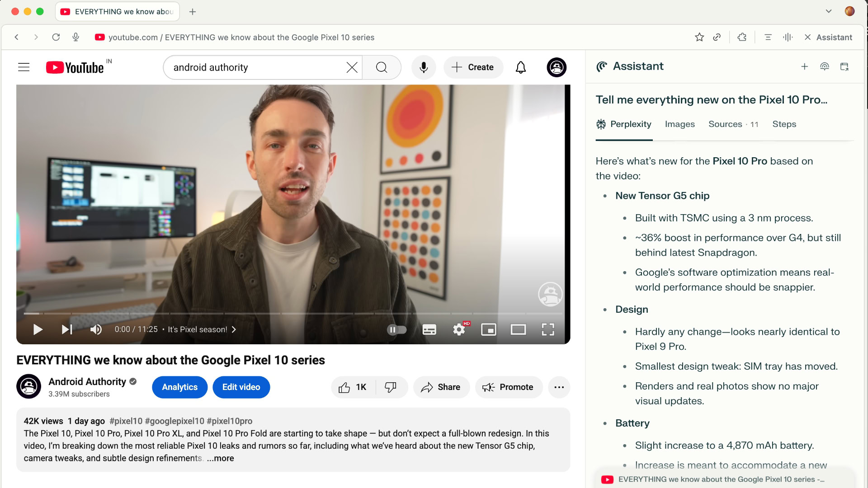Click the dislike thumbs-down button
This screenshot has width=868, height=488.
tap(391, 387)
